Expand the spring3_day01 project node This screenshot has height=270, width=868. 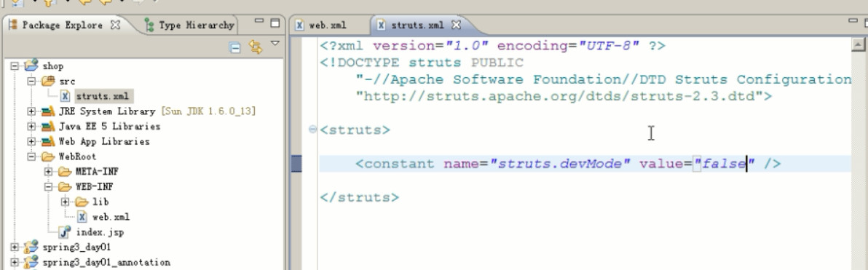coord(15,247)
